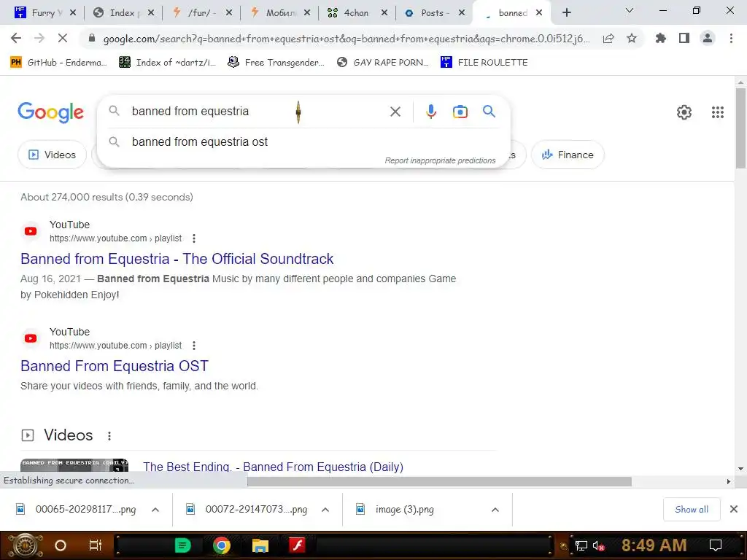Bookmark this page with the star icon

click(x=632, y=38)
